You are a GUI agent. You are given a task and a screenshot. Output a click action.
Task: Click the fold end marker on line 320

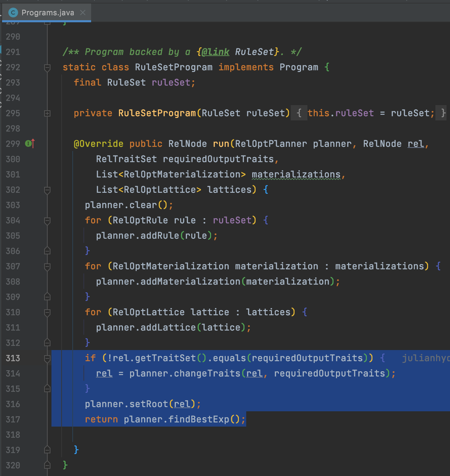(x=48, y=465)
